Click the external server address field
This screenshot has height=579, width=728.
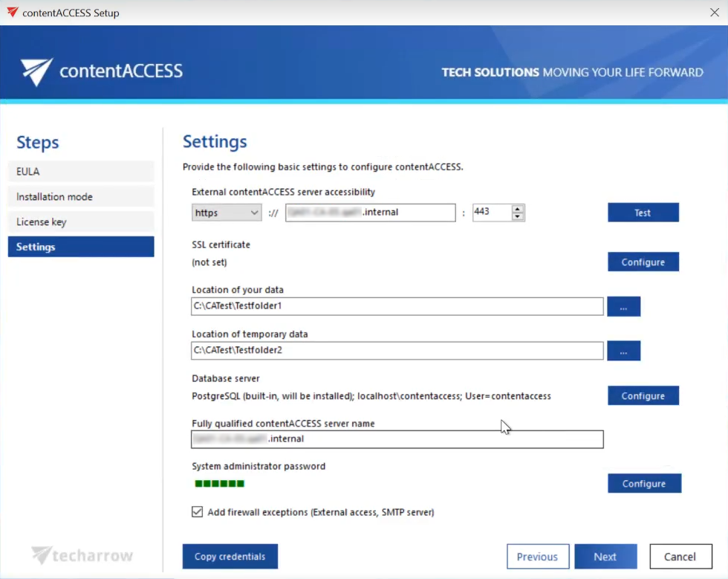370,213
